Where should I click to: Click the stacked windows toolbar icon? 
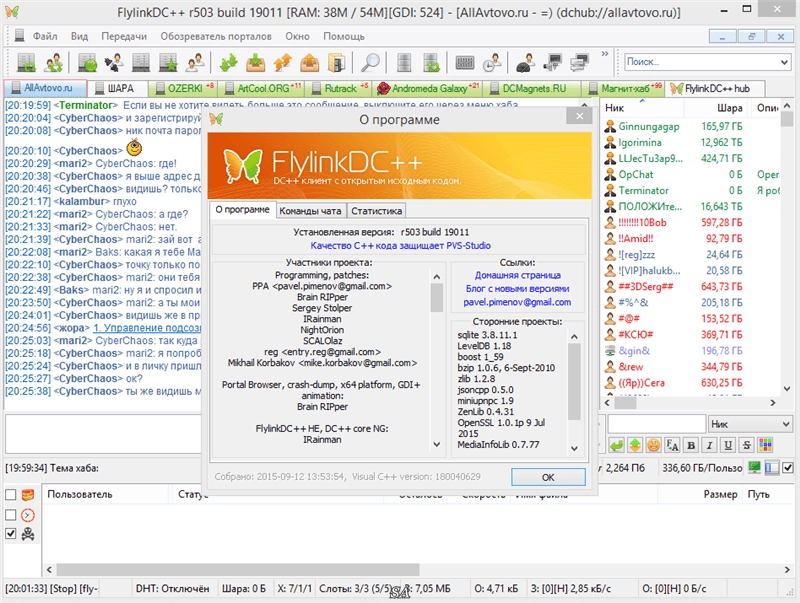point(580,63)
